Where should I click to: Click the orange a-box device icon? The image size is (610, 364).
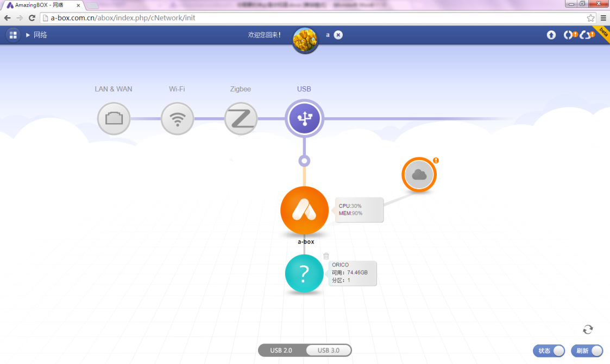[304, 210]
